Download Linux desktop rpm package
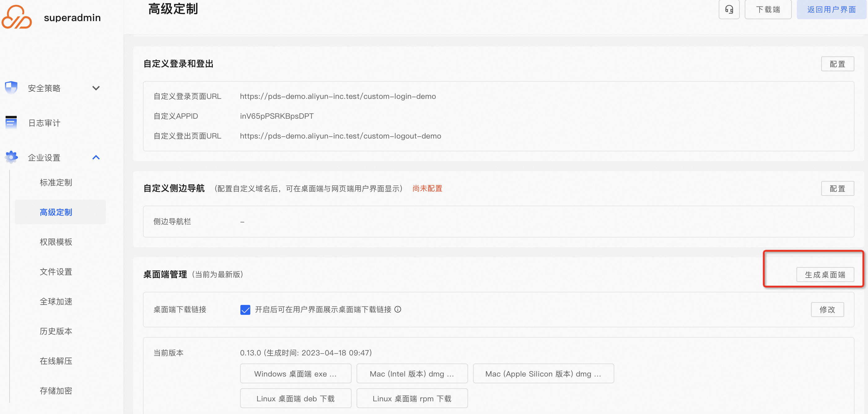 pyautogui.click(x=412, y=398)
